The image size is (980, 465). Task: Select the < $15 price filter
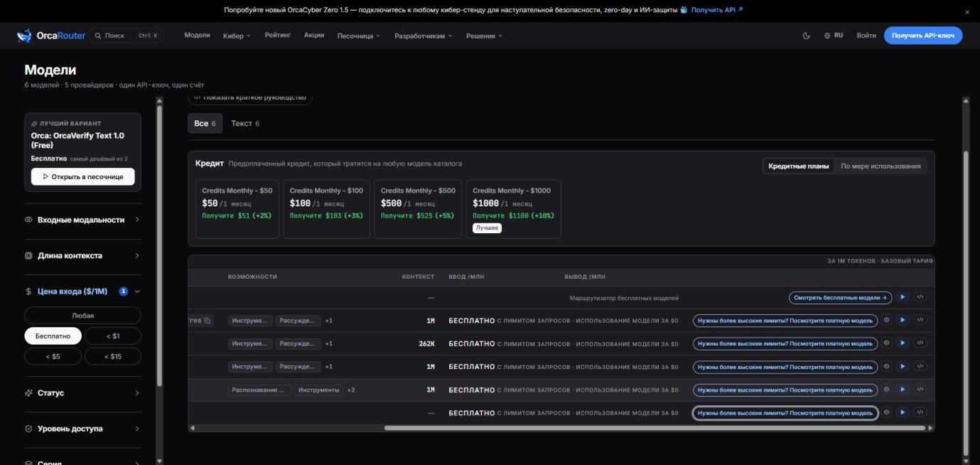pos(113,356)
